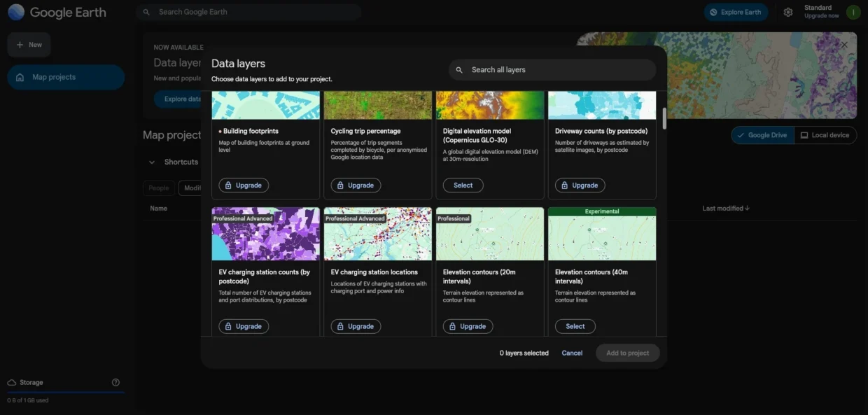868x415 pixels.
Task: Sort by the Name column header
Action: [x=159, y=209]
